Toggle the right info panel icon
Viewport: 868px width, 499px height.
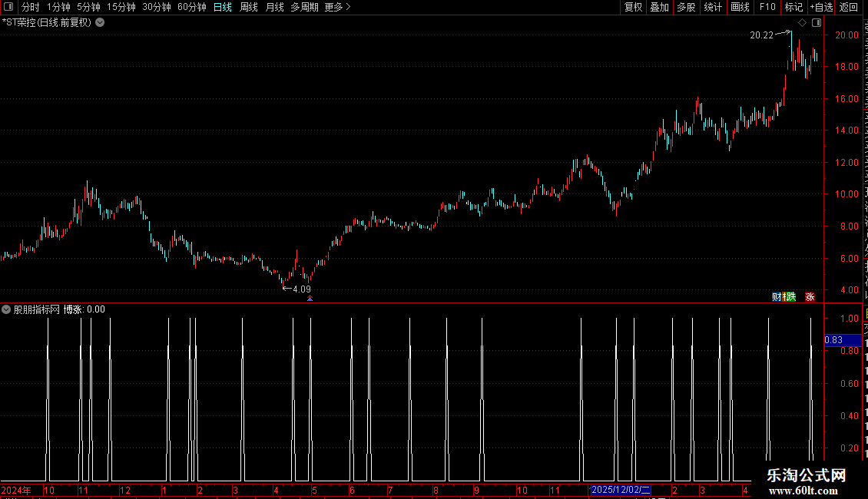(817, 22)
